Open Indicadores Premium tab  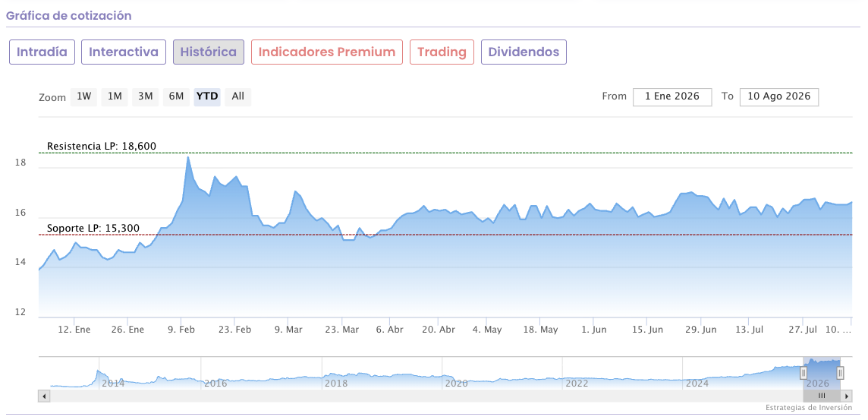pos(326,52)
